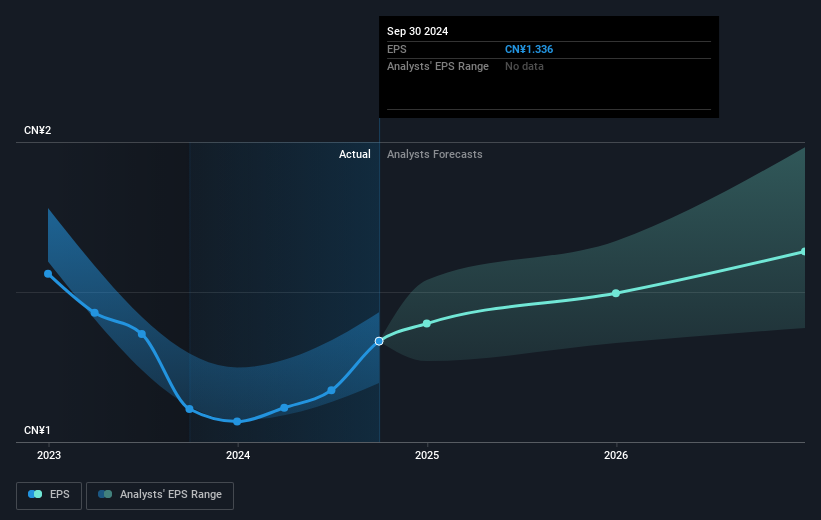Click the 2023 x-axis label
821x520 pixels.
49,455
